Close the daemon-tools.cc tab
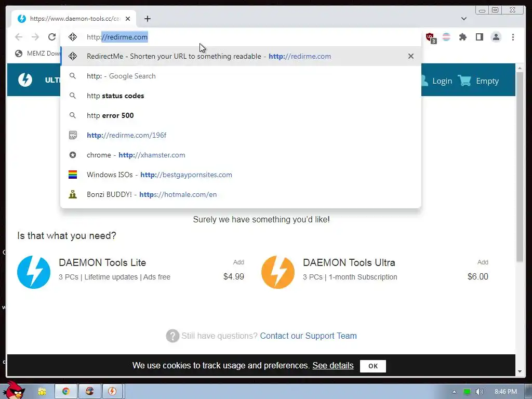The width and height of the screenshot is (532, 399). (x=128, y=19)
